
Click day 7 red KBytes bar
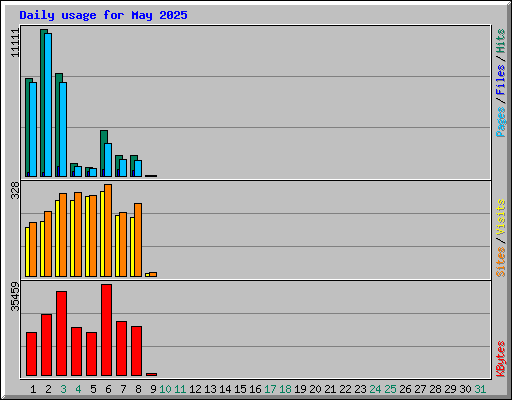point(122,349)
